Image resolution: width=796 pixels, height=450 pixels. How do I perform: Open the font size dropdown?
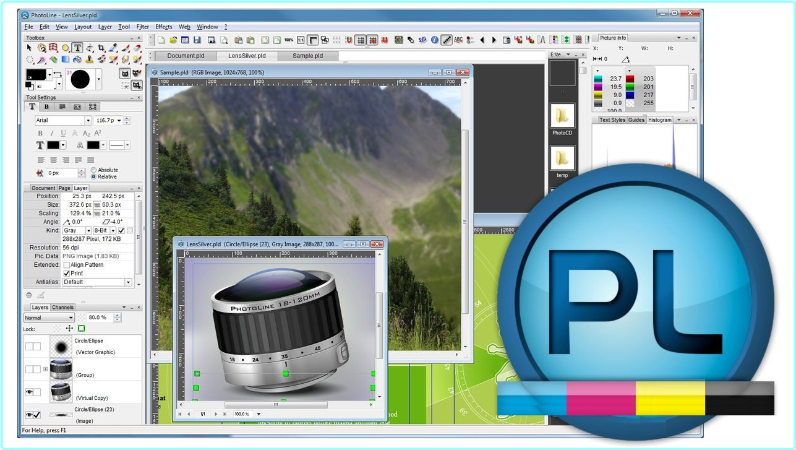pyautogui.click(x=119, y=120)
